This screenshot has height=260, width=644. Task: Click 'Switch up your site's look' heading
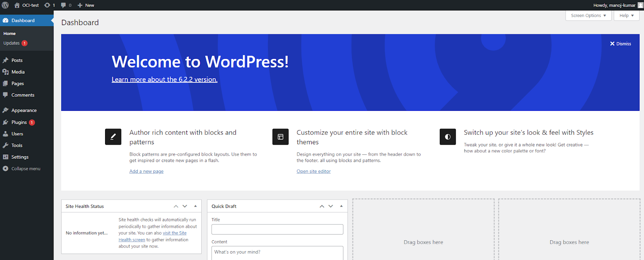click(x=528, y=133)
